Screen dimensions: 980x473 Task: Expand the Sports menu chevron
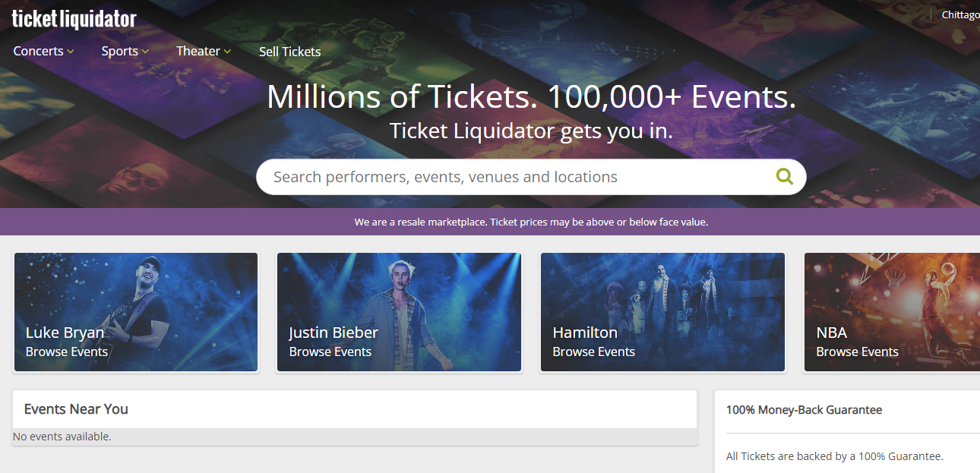pyautogui.click(x=145, y=52)
